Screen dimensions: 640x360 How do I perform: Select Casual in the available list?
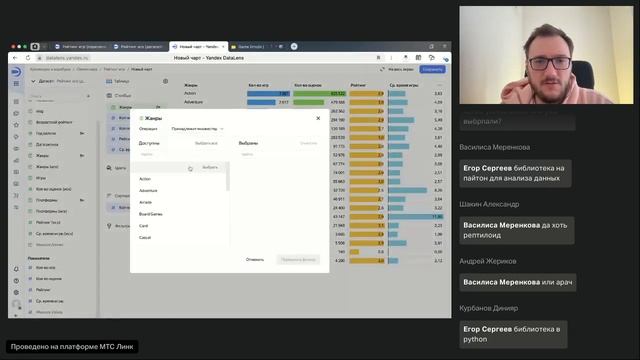(x=145, y=238)
